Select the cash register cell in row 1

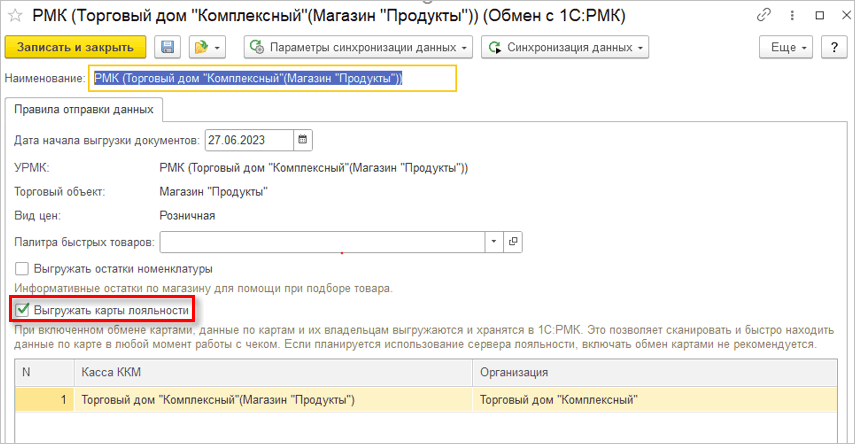[273, 400]
